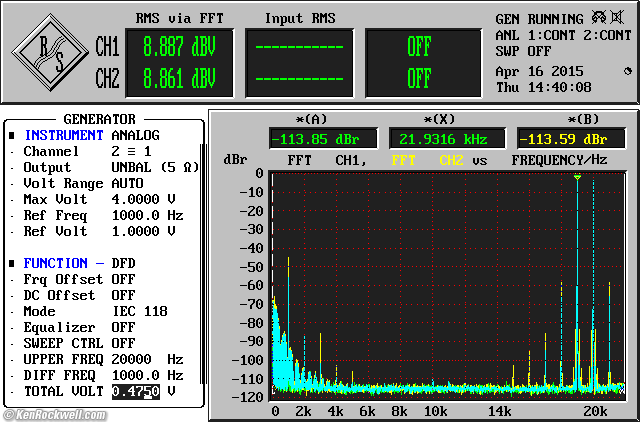Click the CH1 OFF display box

pos(419,47)
